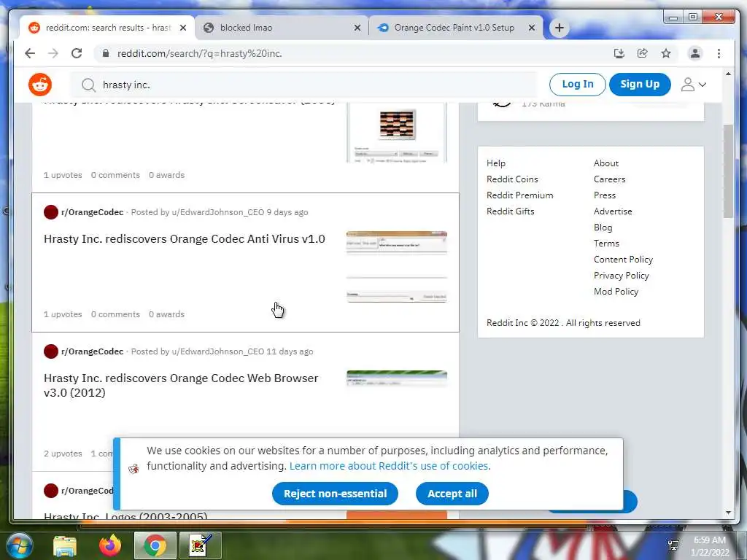The image size is (747, 560).
Task: Close the Orange Codec Paint tab
Action: (x=532, y=28)
